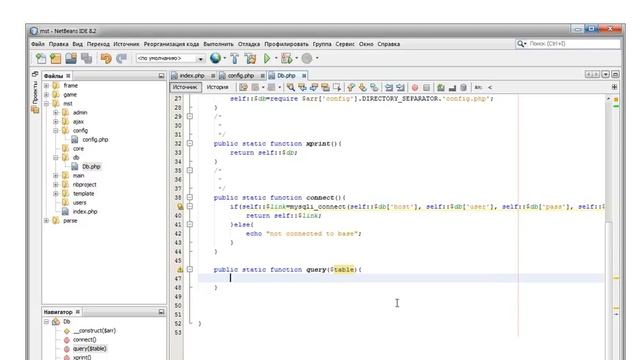This screenshot has height=360, width=640.
Task: Select connect() in the Навигатор
Action: (84, 340)
